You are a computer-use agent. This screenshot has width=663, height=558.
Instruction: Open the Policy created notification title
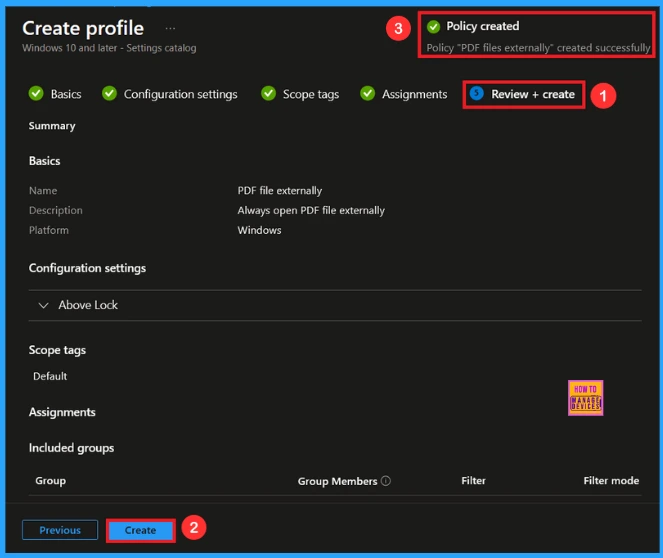[x=482, y=26]
